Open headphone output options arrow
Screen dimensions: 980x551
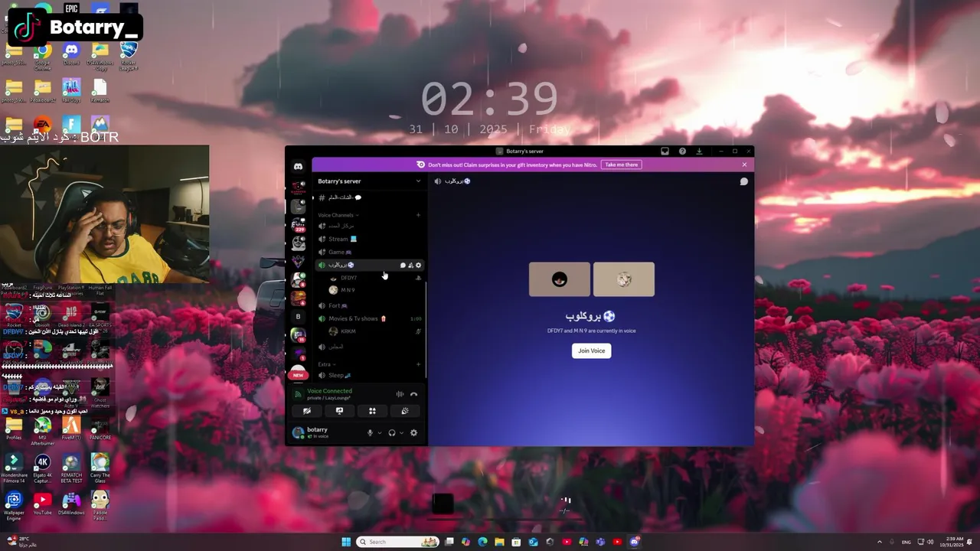(401, 432)
